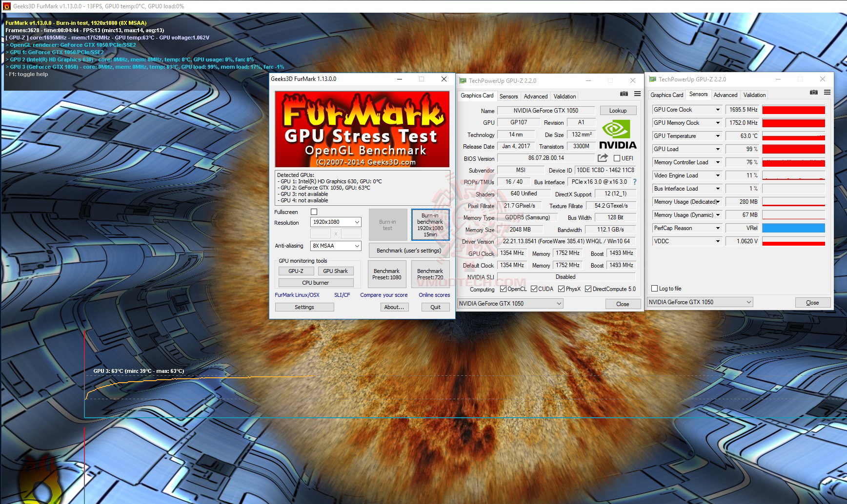Toggle the PhysX checkbox
The image size is (847, 504).
(x=561, y=289)
